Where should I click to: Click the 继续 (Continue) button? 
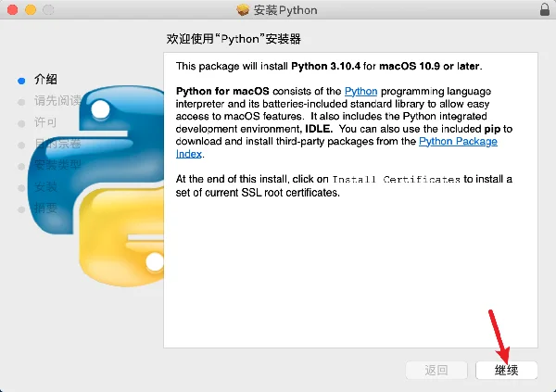(506, 371)
